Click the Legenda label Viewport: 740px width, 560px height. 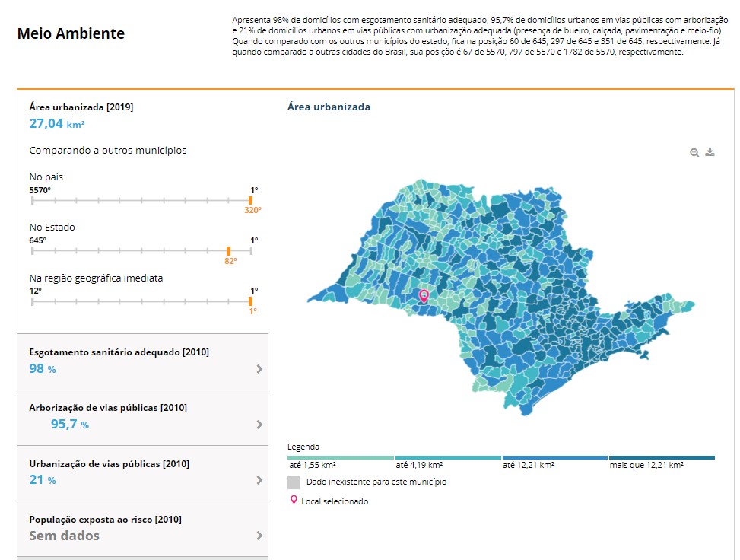[x=303, y=447]
